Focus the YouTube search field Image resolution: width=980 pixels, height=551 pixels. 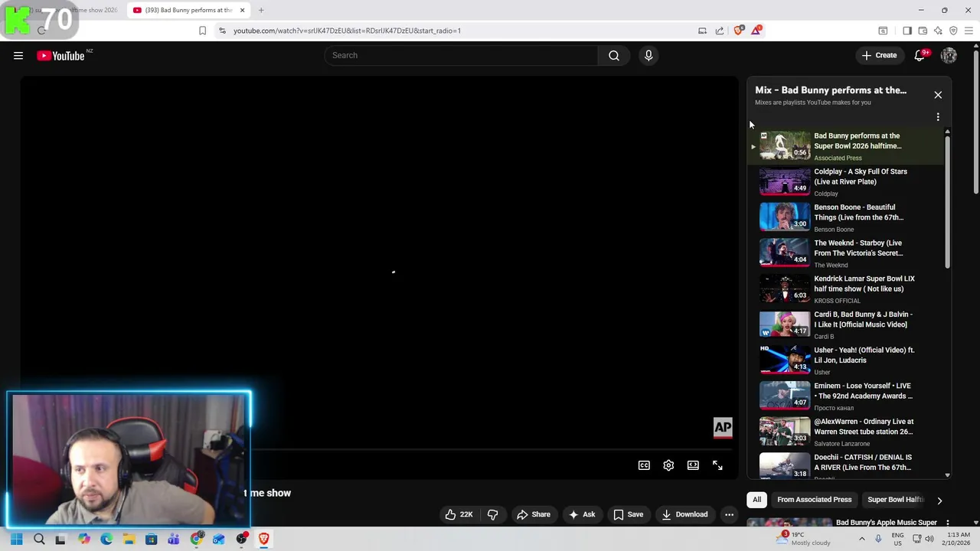coord(462,55)
